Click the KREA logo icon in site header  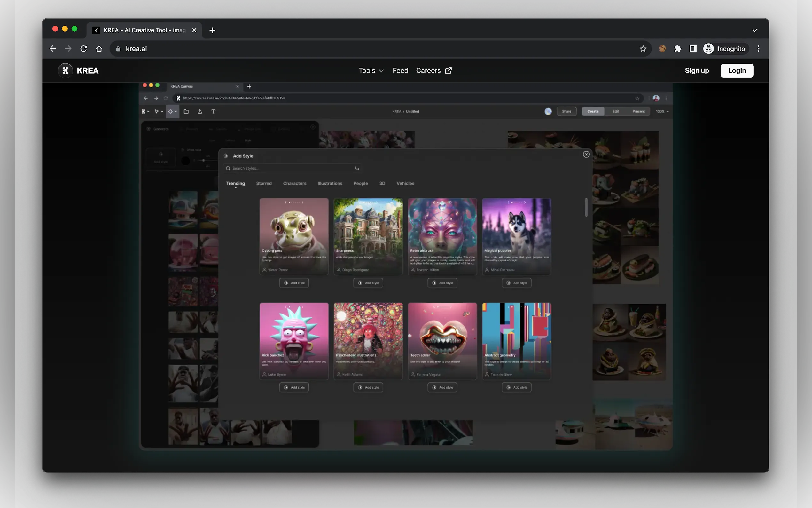pyautogui.click(x=65, y=71)
